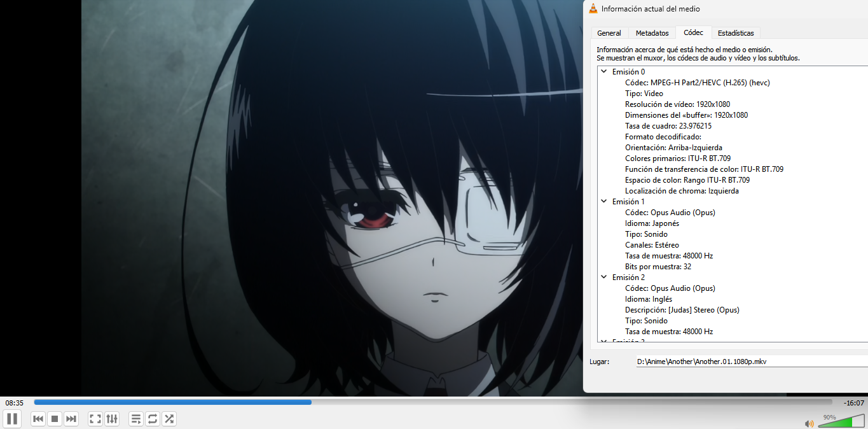Toggle fullscreen video mode
Viewport: 868px width, 429px height.
[x=95, y=419]
